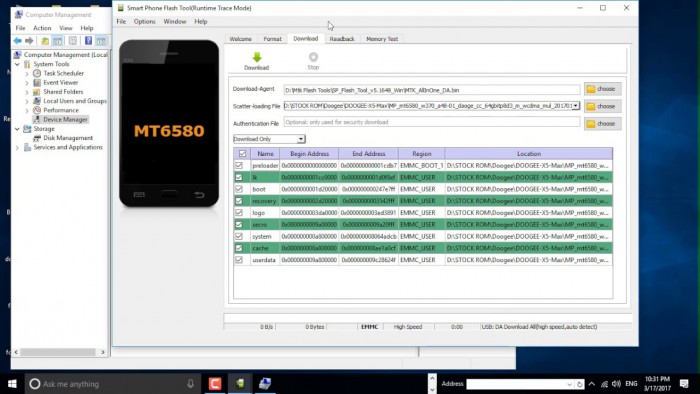
Task: Open the Action Center notification icon
Action: 684,384
